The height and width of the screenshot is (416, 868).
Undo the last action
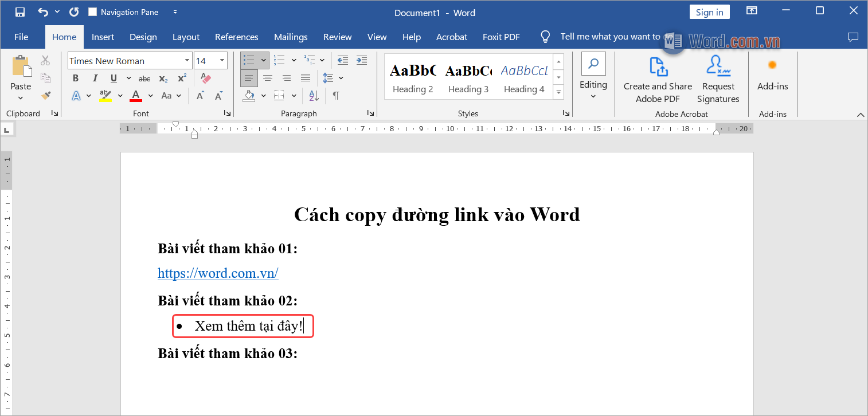(43, 12)
